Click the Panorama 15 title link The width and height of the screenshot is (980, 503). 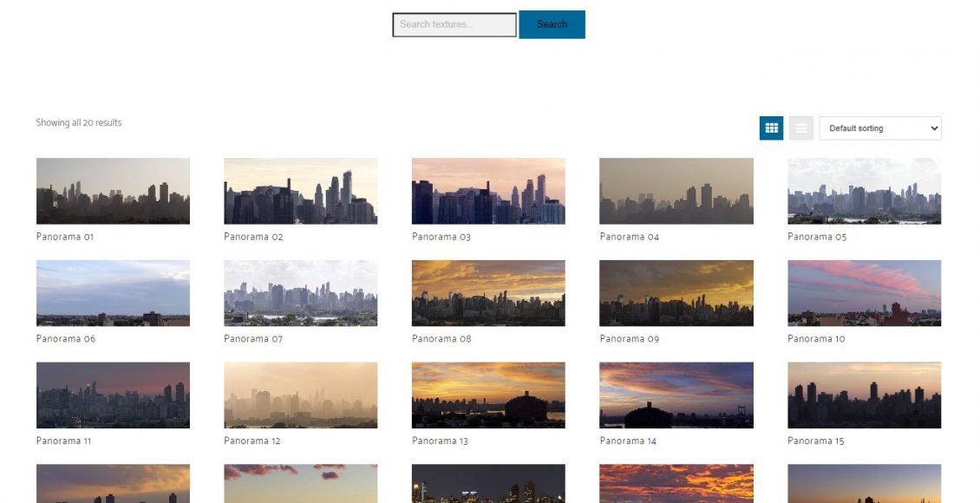816,441
